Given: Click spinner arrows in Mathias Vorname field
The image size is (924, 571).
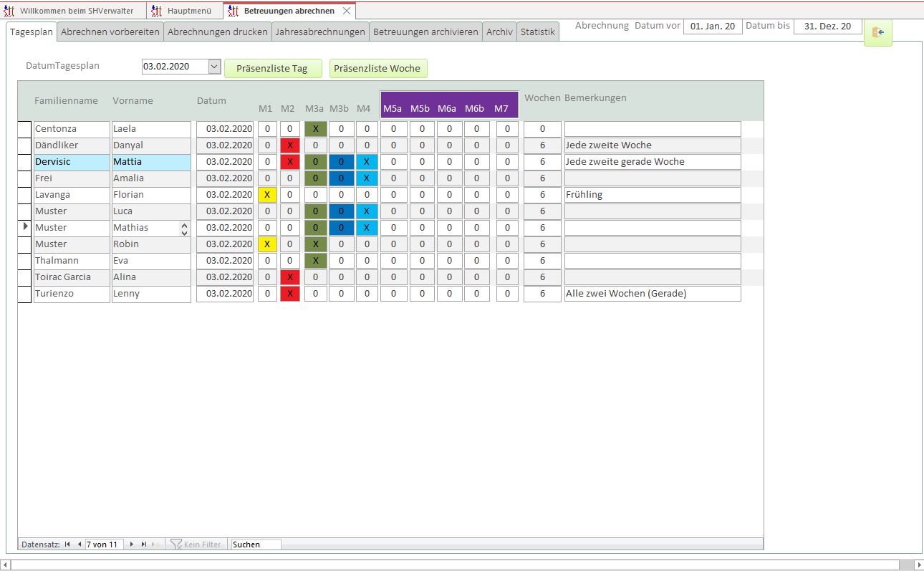Looking at the screenshot, I should click(x=184, y=229).
